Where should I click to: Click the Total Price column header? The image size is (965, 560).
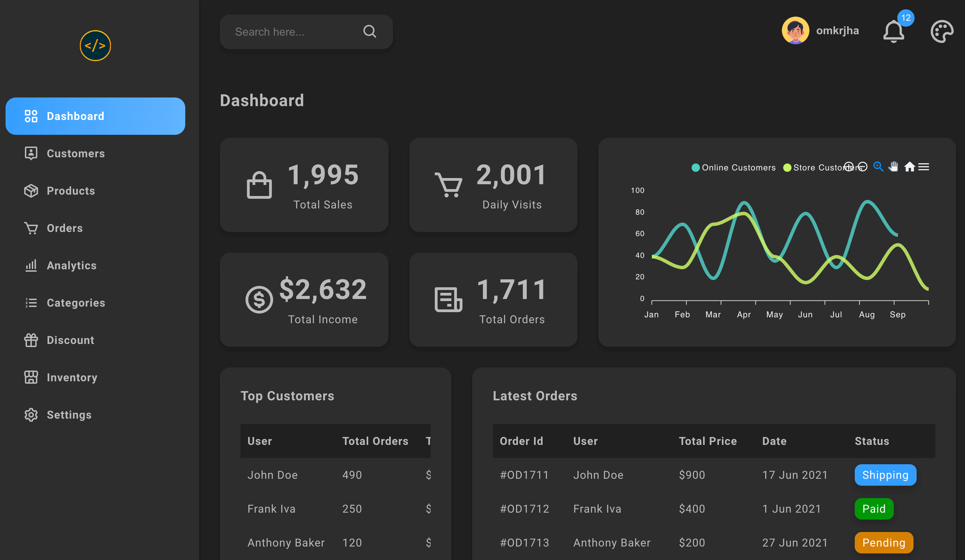coord(708,441)
